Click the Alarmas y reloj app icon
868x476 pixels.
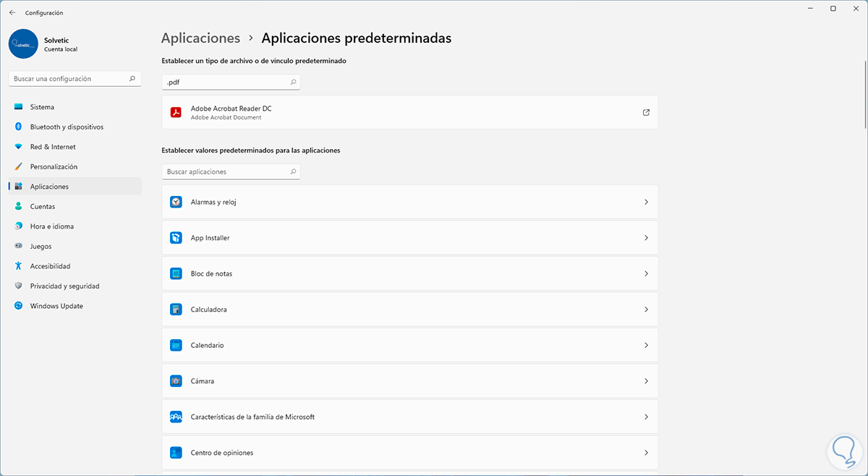176,202
